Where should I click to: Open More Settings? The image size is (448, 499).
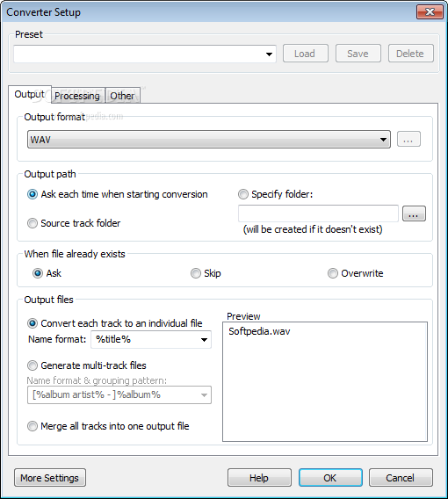point(50,478)
